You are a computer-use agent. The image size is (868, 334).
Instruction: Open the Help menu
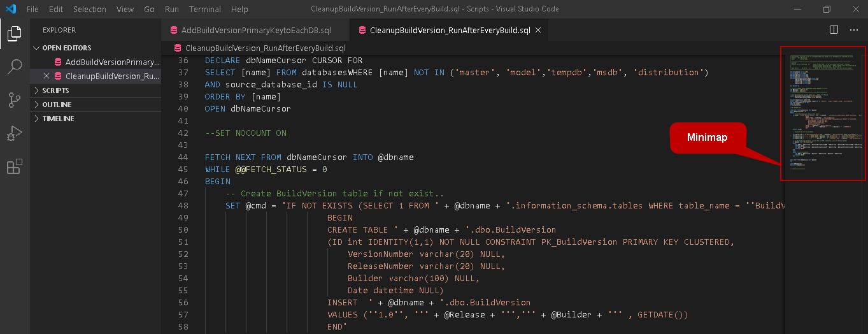(239, 9)
